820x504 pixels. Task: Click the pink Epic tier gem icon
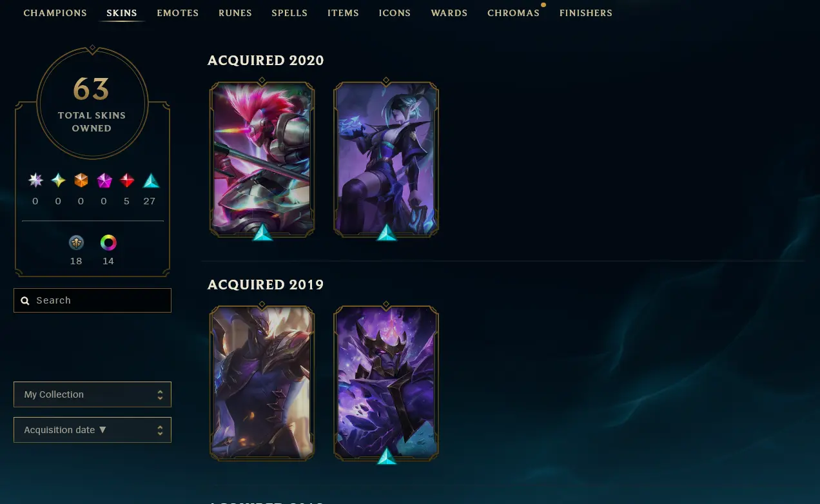[x=104, y=180]
